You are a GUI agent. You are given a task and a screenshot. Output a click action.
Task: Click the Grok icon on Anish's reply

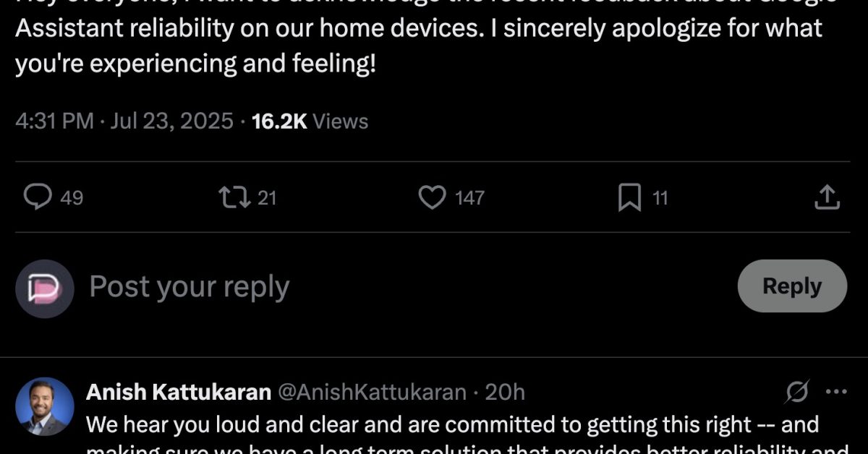[x=797, y=392]
